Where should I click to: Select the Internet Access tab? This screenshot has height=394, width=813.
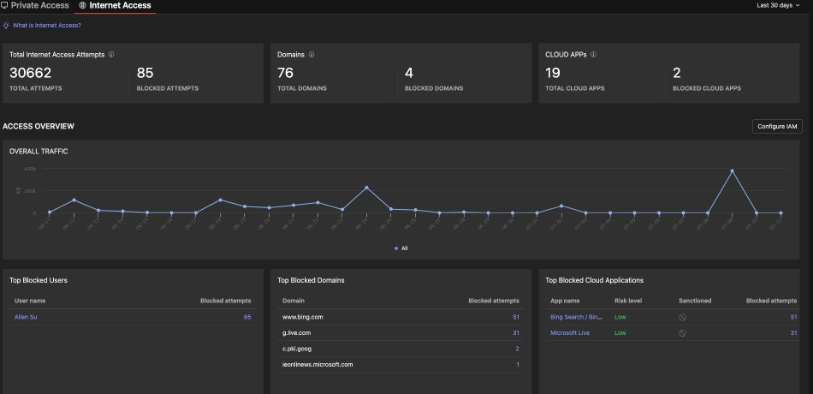point(116,5)
